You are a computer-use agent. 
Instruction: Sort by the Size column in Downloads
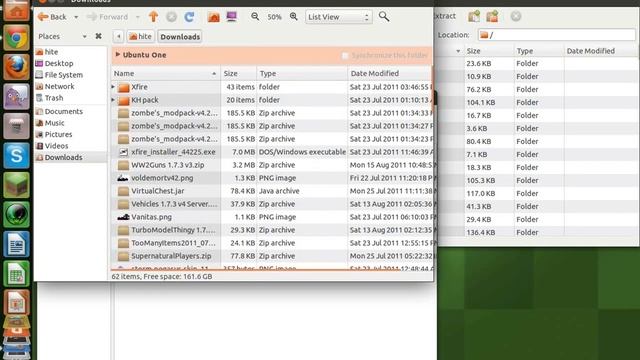(x=238, y=73)
